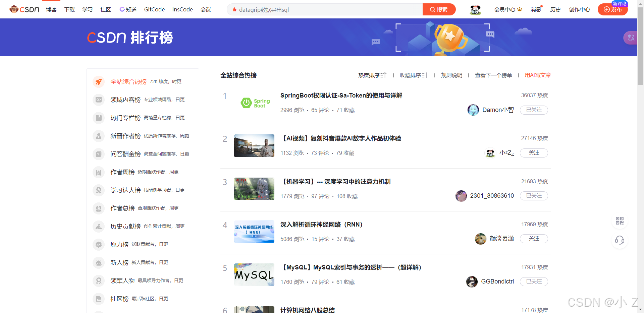
Task: Open the QR code floating button
Action: click(x=620, y=221)
